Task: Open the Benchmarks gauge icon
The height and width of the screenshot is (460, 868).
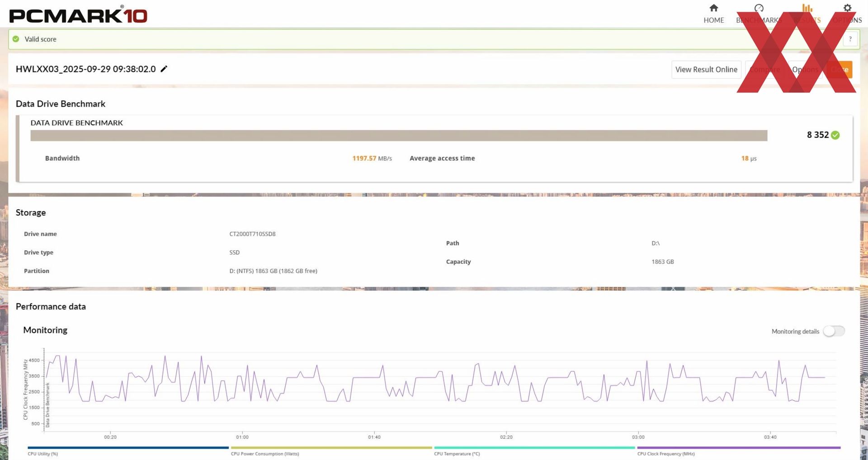Action: click(759, 8)
